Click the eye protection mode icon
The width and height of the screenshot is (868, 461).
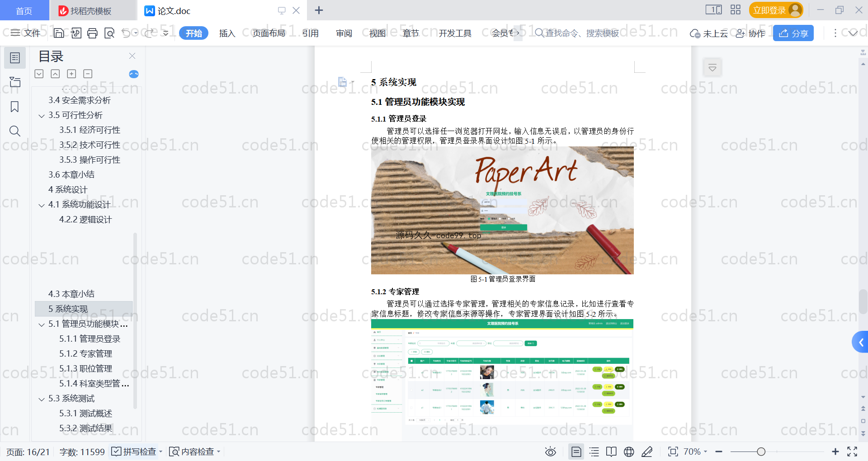550,452
